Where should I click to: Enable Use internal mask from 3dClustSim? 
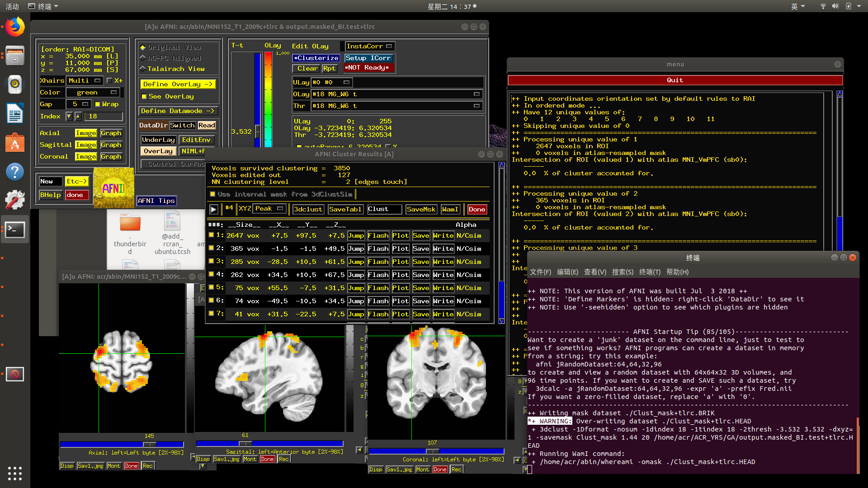tap(212, 194)
